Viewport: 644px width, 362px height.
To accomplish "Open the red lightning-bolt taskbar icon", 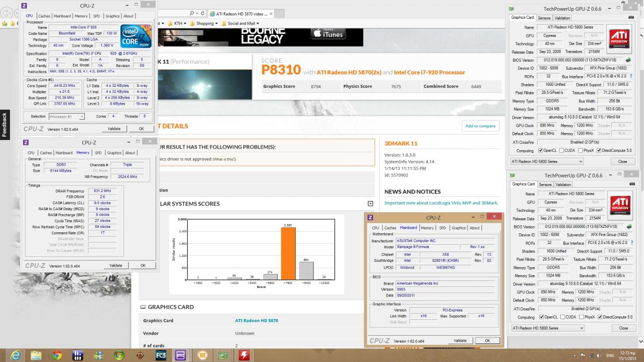I will coord(244,354).
